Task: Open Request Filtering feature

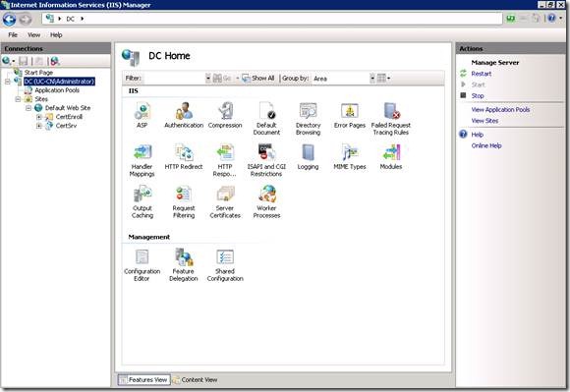Action: (184, 201)
